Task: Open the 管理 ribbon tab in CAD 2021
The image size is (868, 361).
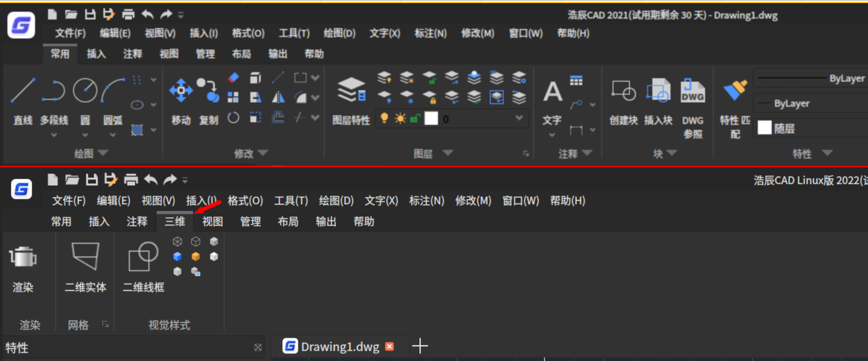Action: [205, 54]
